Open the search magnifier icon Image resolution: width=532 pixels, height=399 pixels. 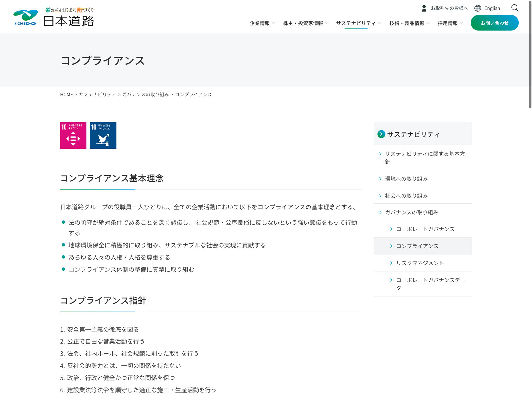tap(515, 8)
